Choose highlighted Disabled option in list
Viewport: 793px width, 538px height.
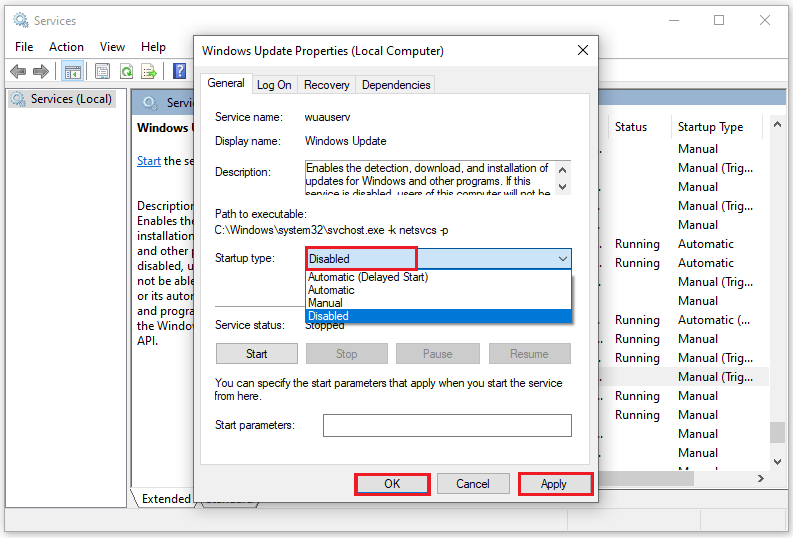click(438, 316)
